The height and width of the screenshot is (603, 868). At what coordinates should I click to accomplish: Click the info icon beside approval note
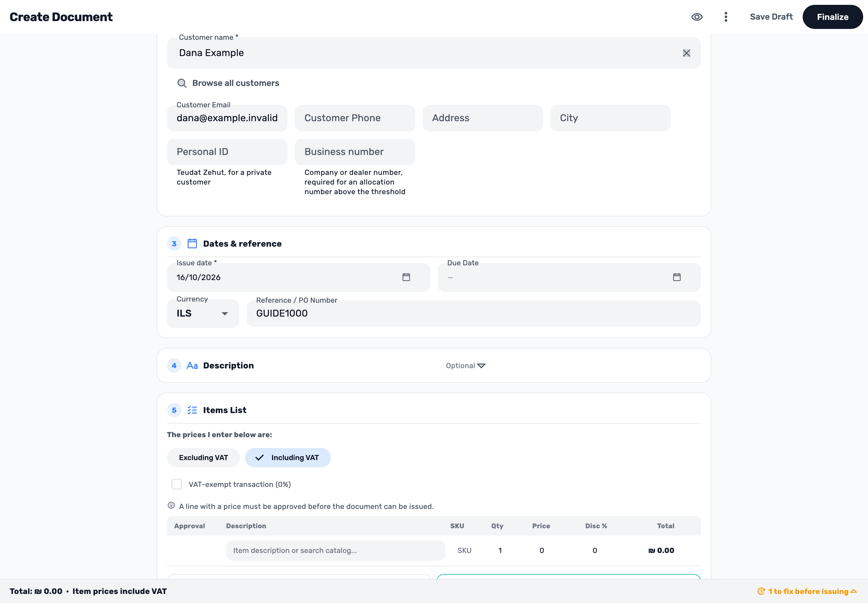[171, 506]
